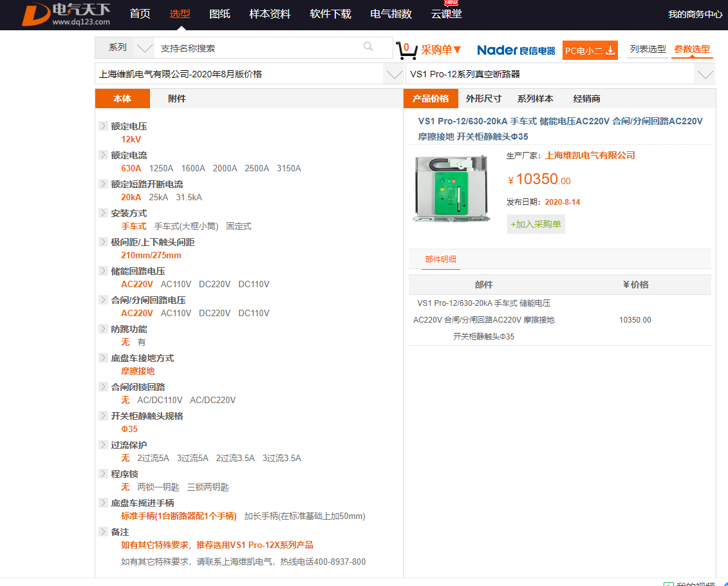Expand the price version dropdown
The height and width of the screenshot is (586, 728).
click(393, 74)
